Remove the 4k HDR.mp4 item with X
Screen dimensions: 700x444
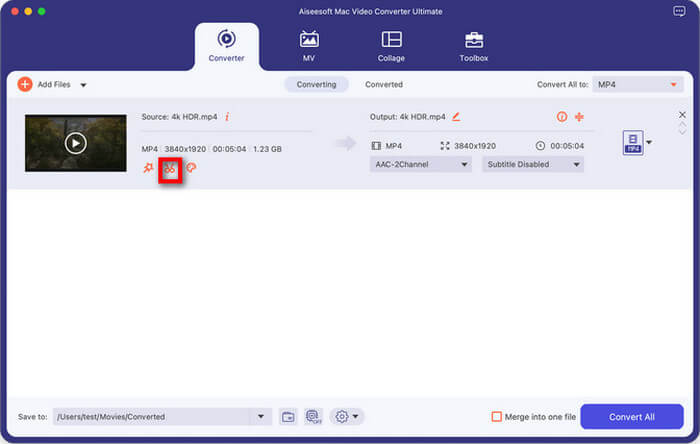coord(682,115)
